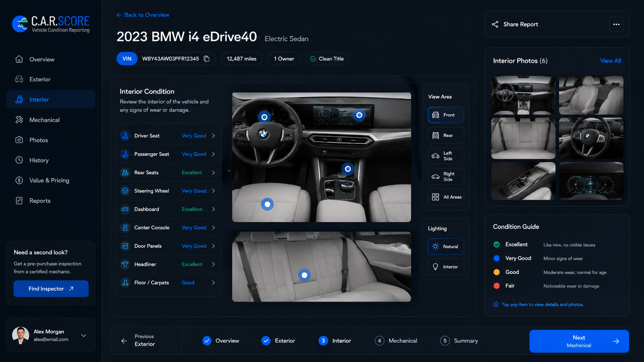Image resolution: width=644 pixels, height=362 pixels.
Task: Open Value & Pricing in the sidebar
Action: pos(51,180)
